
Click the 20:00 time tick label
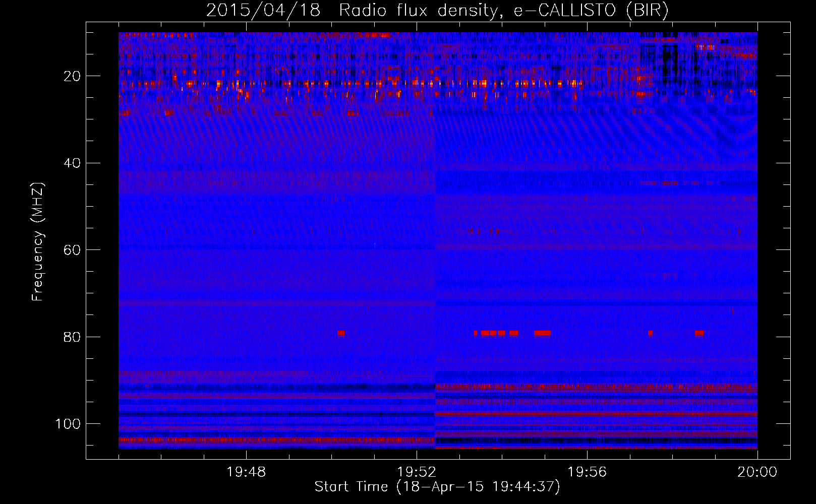(x=757, y=472)
